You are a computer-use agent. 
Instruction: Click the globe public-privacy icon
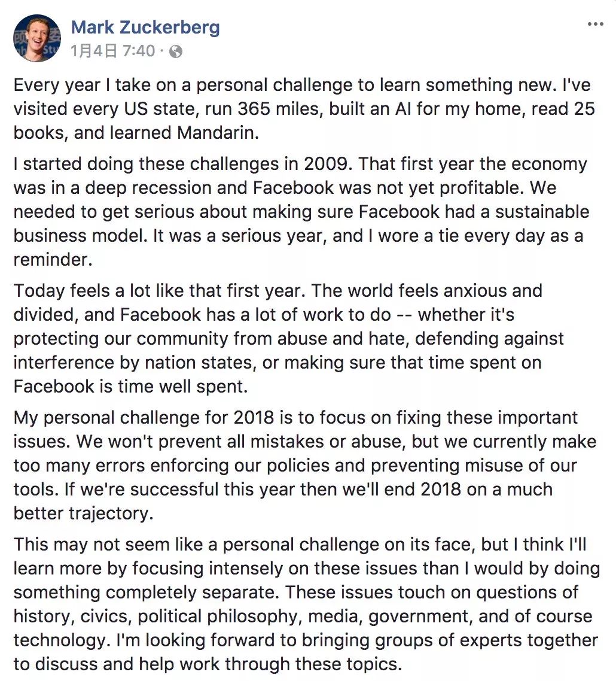pos(176,51)
